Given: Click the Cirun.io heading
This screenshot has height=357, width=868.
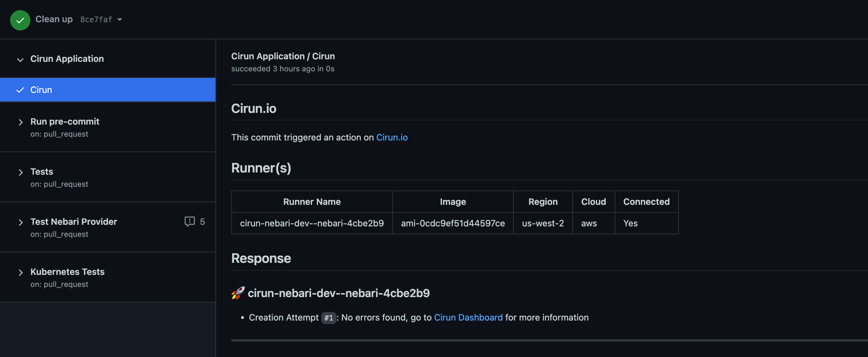Looking at the screenshot, I should tap(254, 108).
